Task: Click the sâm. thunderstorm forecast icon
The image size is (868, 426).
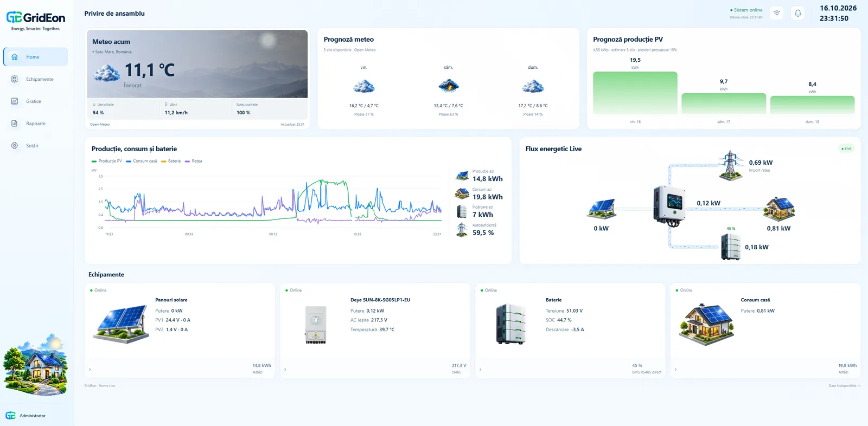Action: tap(449, 86)
